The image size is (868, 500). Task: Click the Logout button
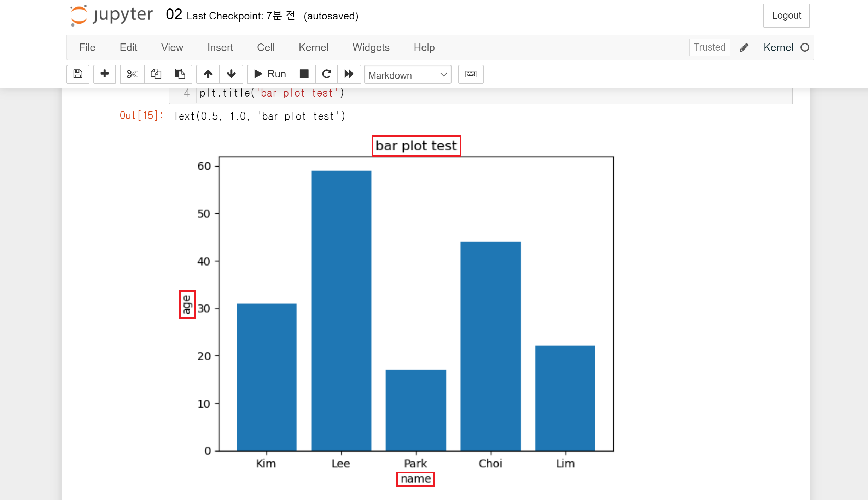786,15
